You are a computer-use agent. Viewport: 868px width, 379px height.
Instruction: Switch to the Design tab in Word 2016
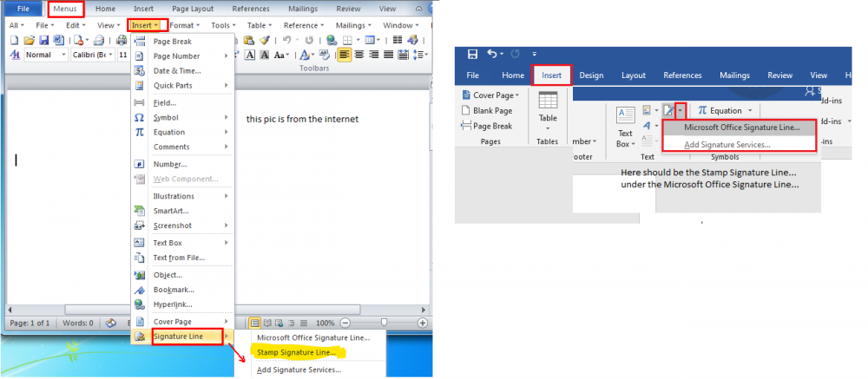click(591, 75)
